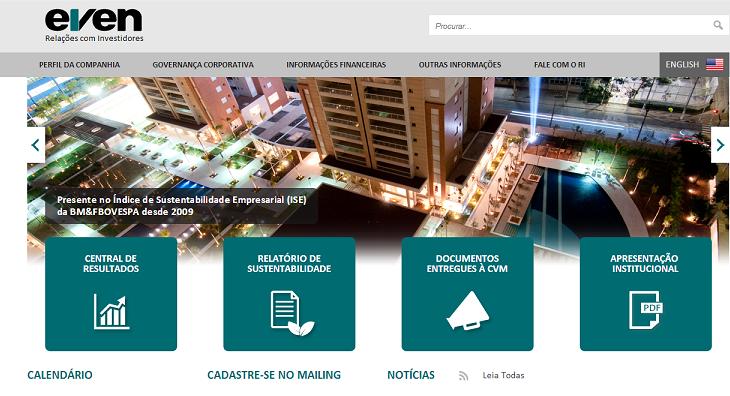Open the Outras Informações menu
730x396 pixels.
(460, 65)
